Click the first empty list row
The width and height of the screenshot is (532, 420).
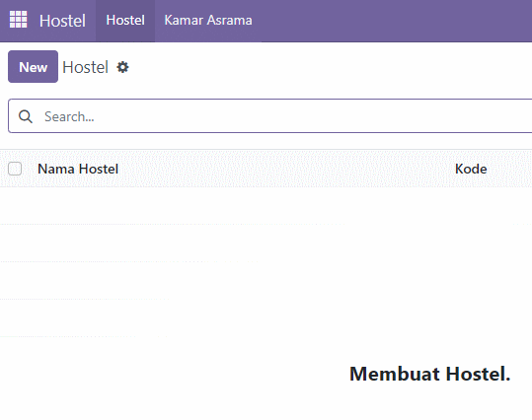pyautogui.click(x=266, y=206)
